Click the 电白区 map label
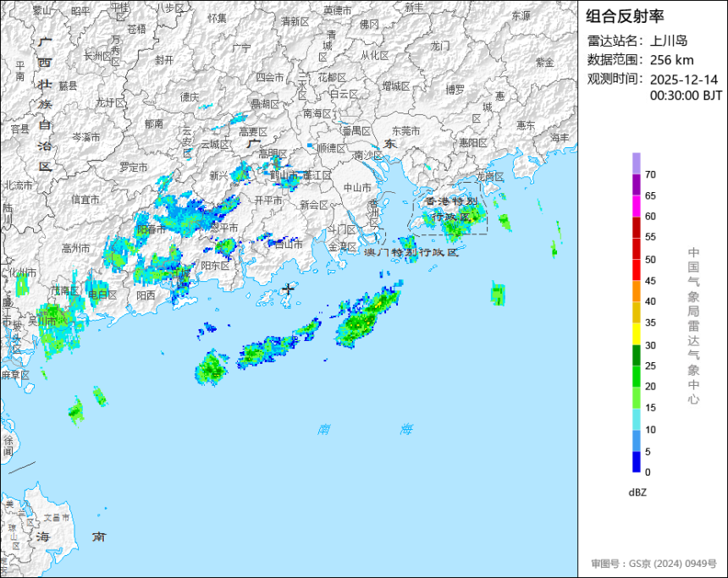 pos(102,295)
